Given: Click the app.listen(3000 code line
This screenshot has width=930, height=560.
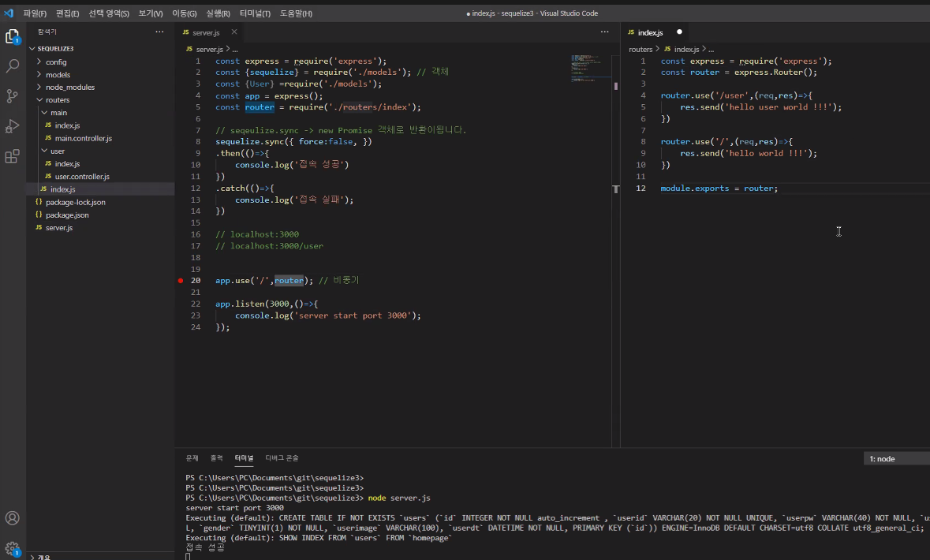Looking at the screenshot, I should 267,304.
